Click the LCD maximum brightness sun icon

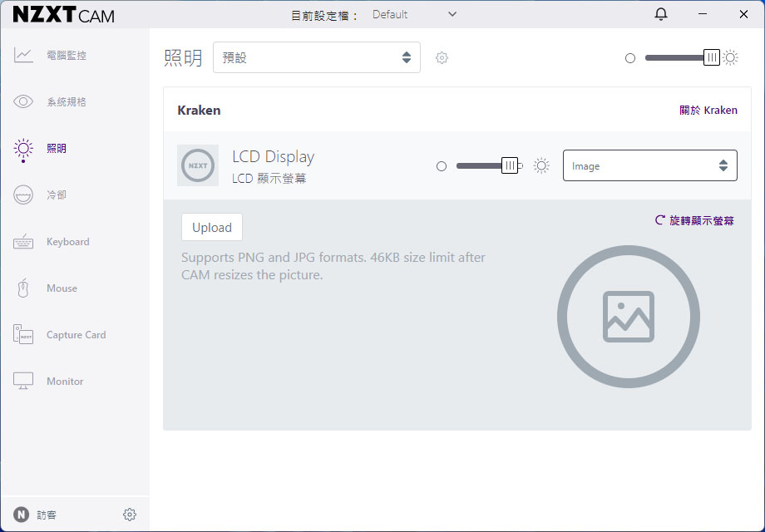tap(541, 165)
